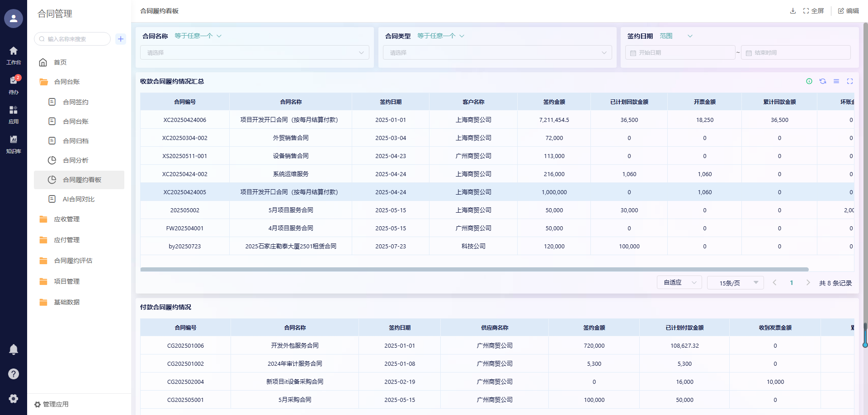
Task: Open the 15条/页 page size dropdown
Action: [735, 283]
